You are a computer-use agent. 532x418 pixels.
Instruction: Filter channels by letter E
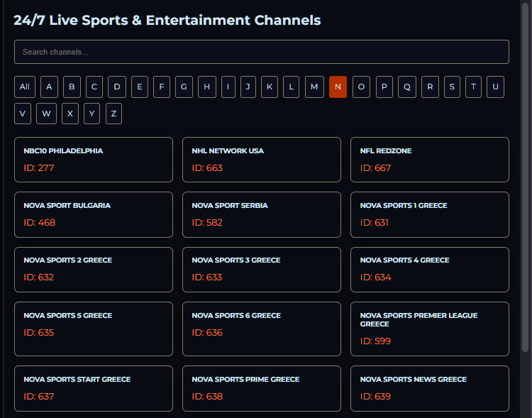pos(140,87)
